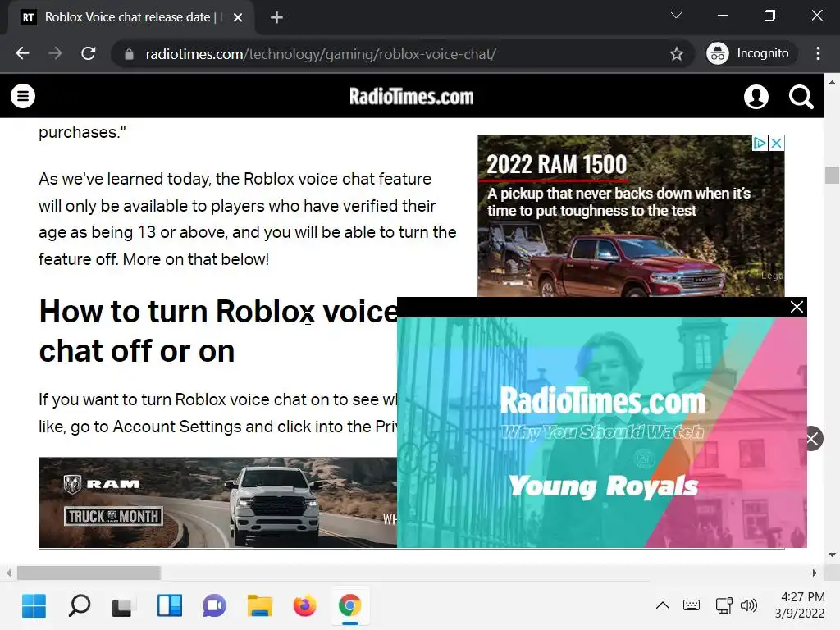This screenshot has height=630, width=840.
Task: Click the vertical scrollbar thumb
Action: pyautogui.click(x=832, y=176)
